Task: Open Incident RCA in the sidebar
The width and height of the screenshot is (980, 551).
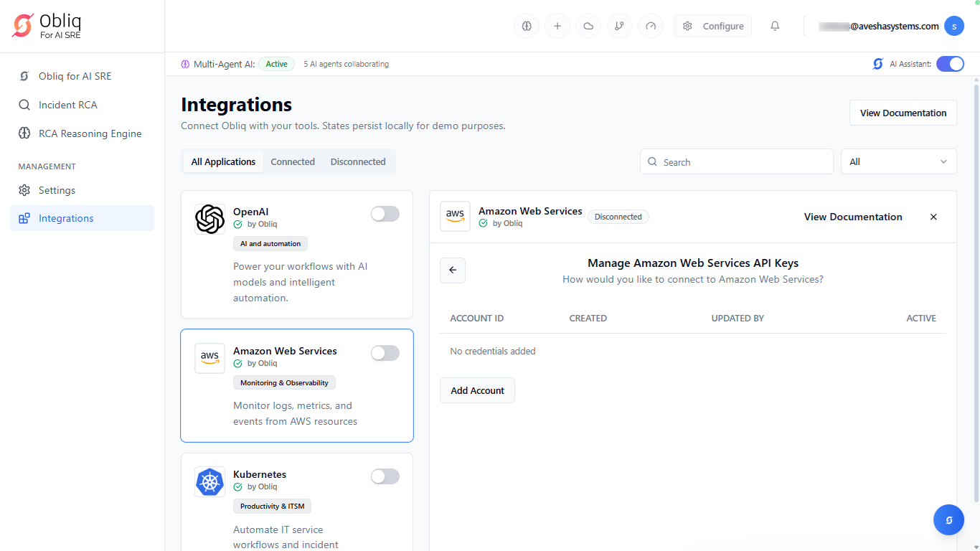Action: pyautogui.click(x=67, y=105)
